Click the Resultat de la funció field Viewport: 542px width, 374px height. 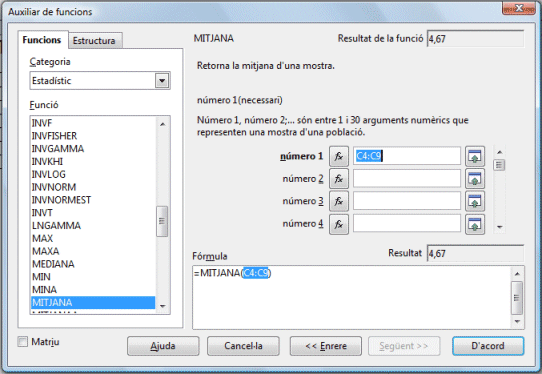pyautogui.click(x=475, y=39)
